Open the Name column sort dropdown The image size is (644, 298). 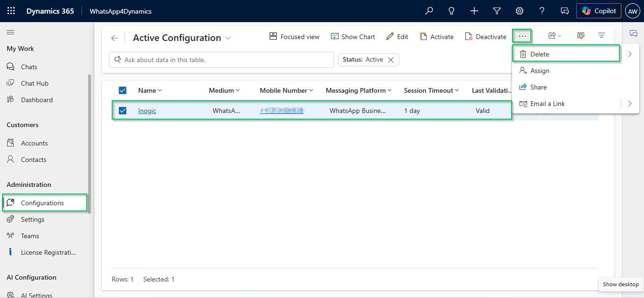[x=160, y=90]
